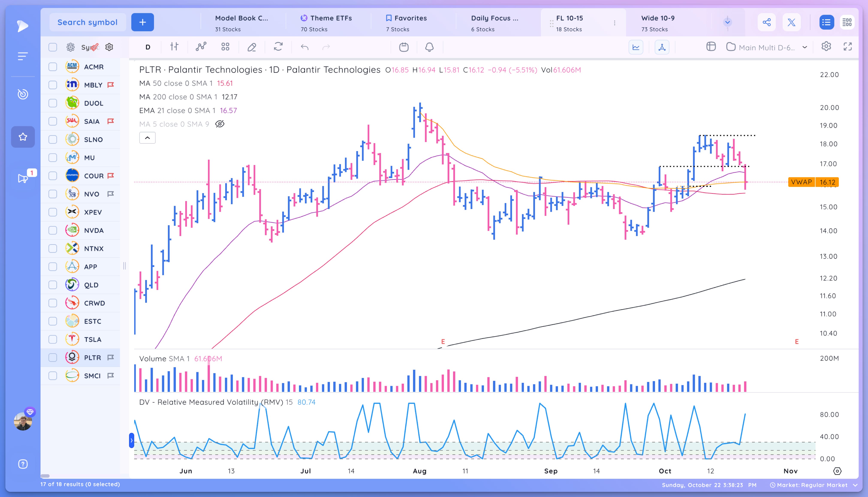868x497 pixels.
Task: Open chart bar style icon
Action: pos(174,47)
